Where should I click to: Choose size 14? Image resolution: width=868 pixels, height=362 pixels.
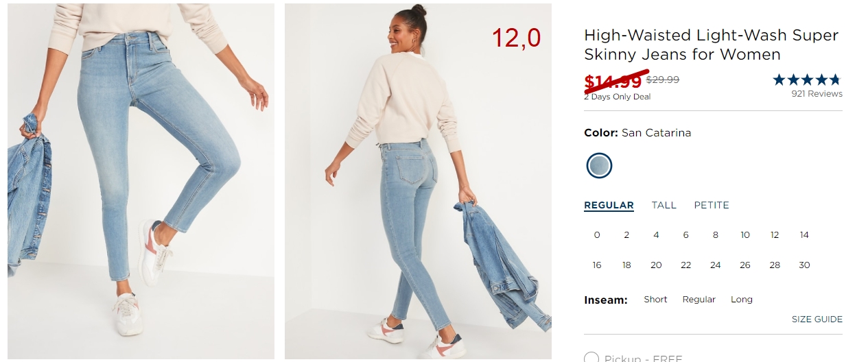tap(804, 235)
